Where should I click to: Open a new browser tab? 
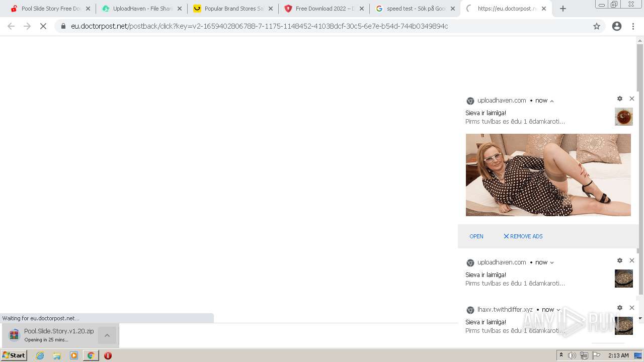click(563, 9)
